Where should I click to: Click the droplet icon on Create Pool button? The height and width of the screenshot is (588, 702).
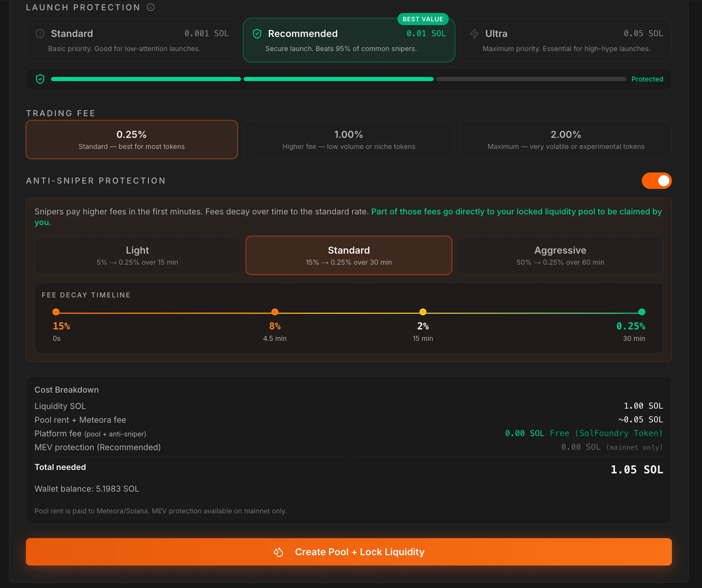pos(279,552)
